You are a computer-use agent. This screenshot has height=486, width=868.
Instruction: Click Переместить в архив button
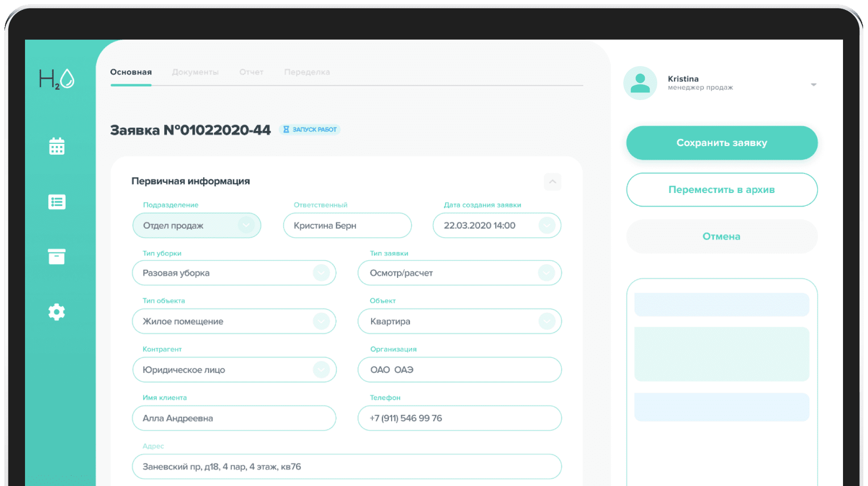pos(722,190)
